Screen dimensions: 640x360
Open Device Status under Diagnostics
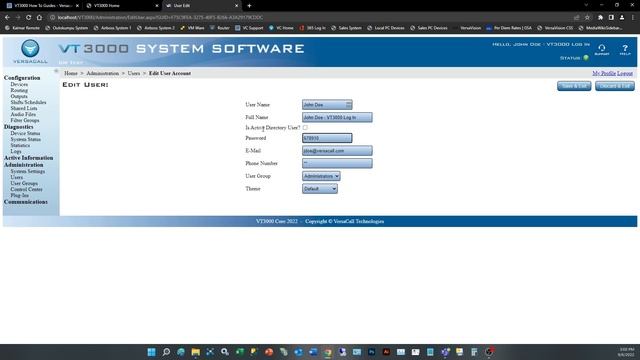[x=25, y=133]
